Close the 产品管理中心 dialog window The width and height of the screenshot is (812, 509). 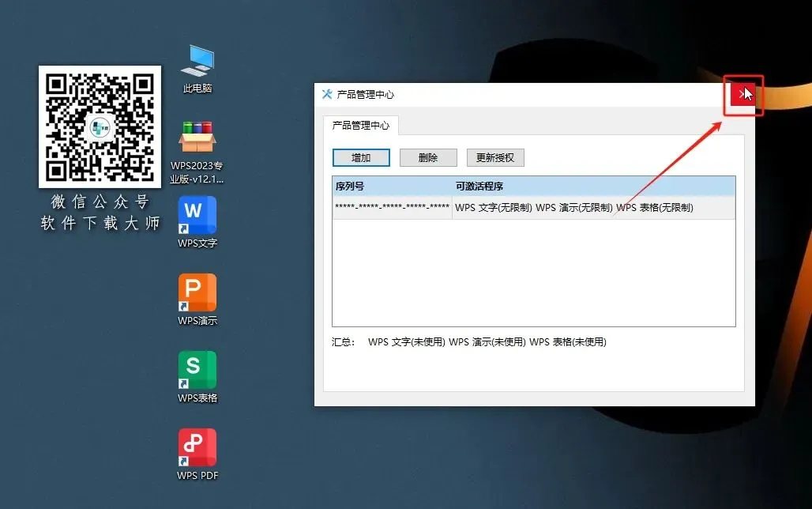pos(742,94)
